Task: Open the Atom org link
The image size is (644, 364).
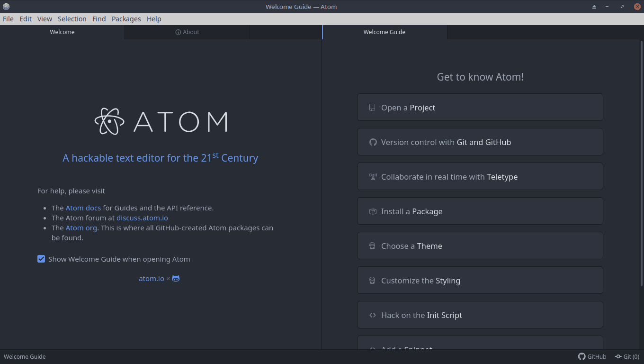Action: point(81,228)
